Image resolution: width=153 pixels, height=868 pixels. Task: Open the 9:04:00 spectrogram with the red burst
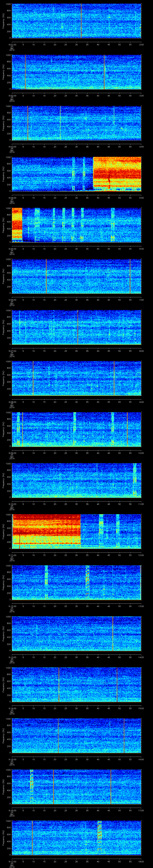[x=76, y=174]
